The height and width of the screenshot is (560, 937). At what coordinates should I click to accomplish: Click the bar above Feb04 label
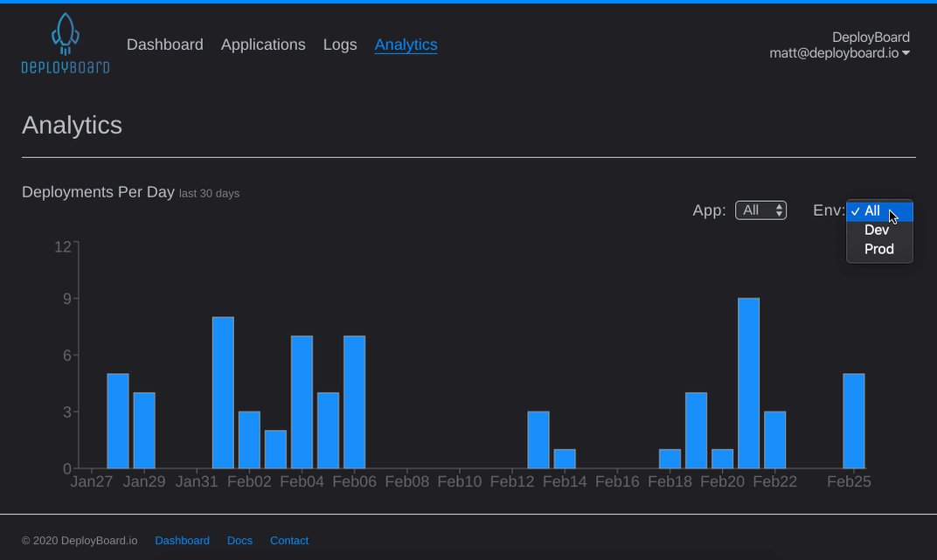click(302, 403)
